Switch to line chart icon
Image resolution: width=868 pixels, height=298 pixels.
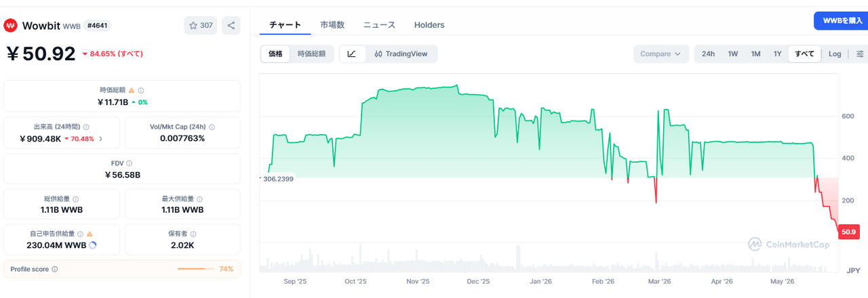coord(352,54)
